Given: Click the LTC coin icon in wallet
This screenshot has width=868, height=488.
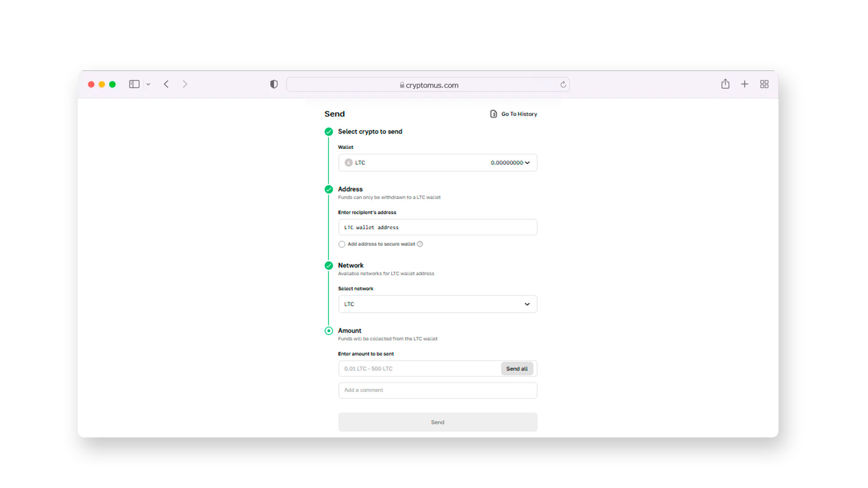Looking at the screenshot, I should click(x=349, y=163).
